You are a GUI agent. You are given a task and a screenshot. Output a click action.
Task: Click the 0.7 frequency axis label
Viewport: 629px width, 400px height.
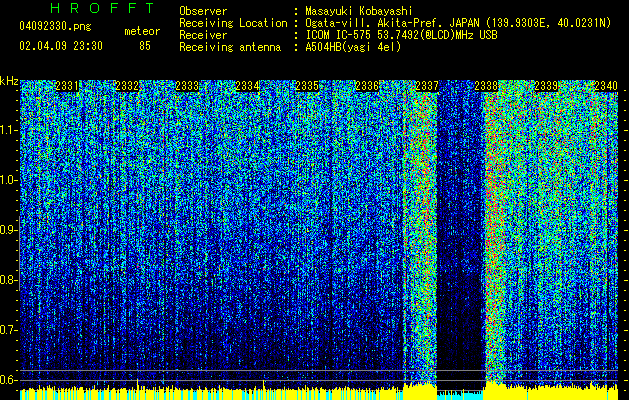9,330
